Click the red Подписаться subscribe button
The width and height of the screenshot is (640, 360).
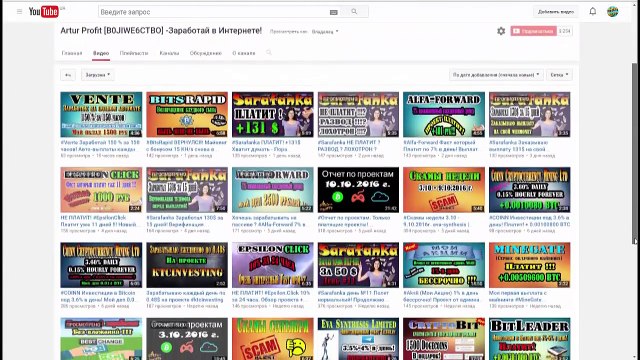click(x=533, y=31)
